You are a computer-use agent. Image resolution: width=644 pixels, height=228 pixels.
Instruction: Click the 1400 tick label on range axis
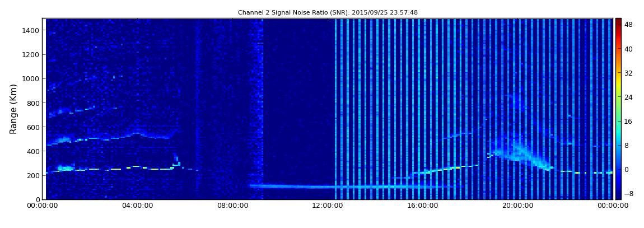point(31,30)
